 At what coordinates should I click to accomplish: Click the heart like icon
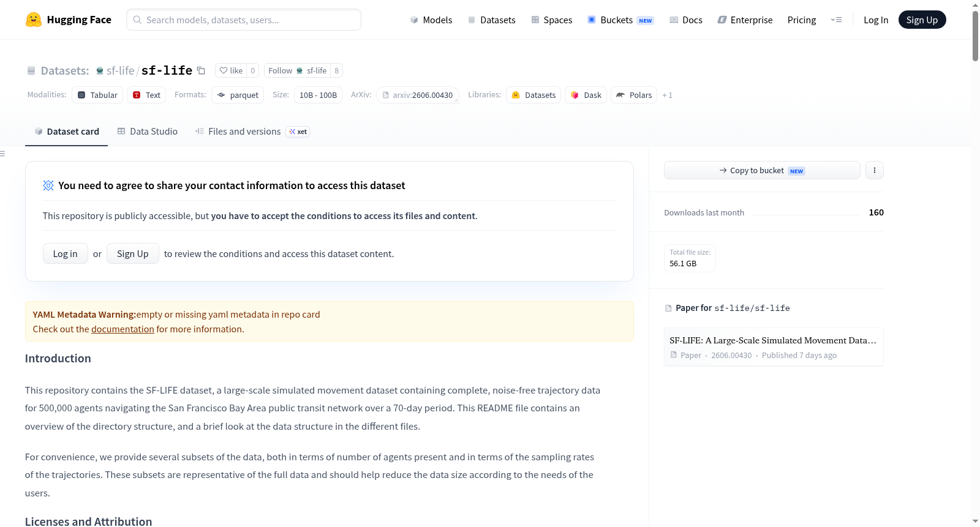point(224,70)
